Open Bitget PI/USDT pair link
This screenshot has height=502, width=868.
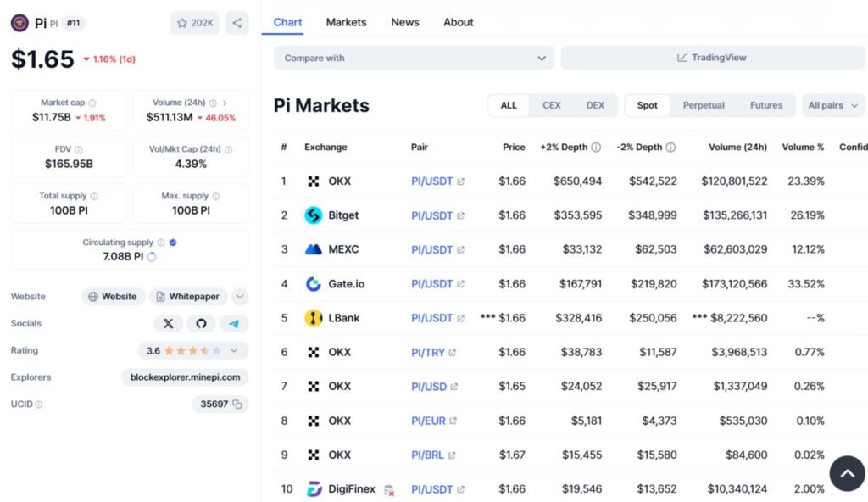pos(437,215)
